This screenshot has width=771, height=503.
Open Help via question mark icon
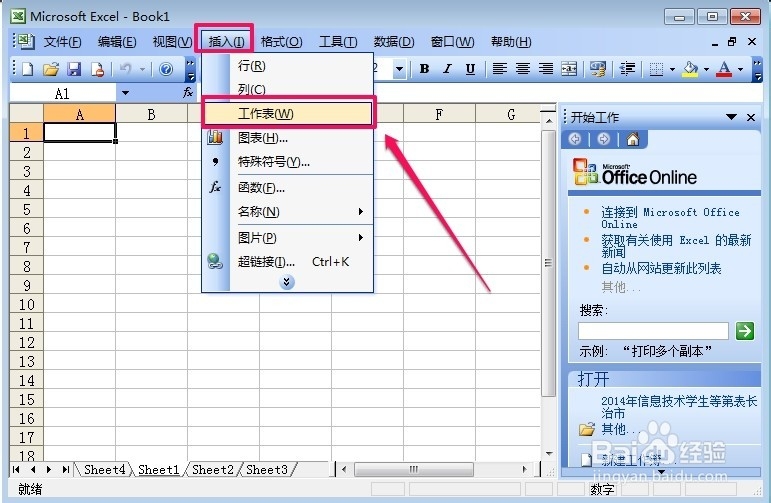pos(166,69)
